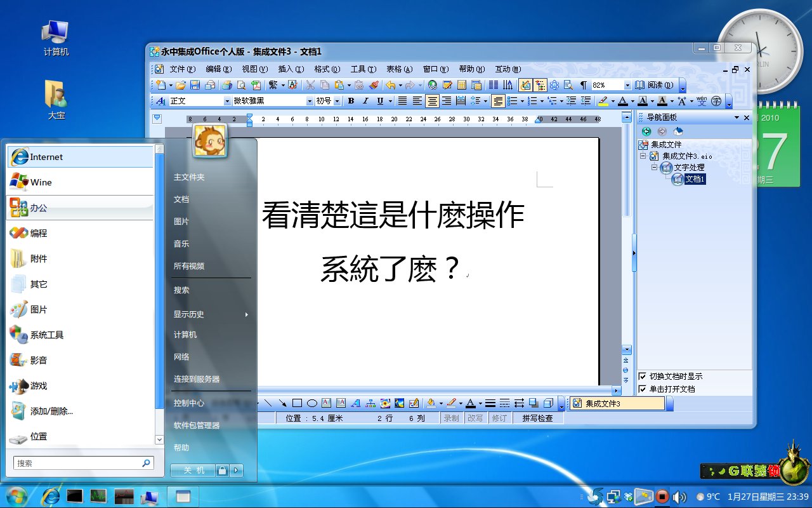The width and height of the screenshot is (812, 508).
Task: Select the Ellipse drawing tool
Action: coord(312,403)
